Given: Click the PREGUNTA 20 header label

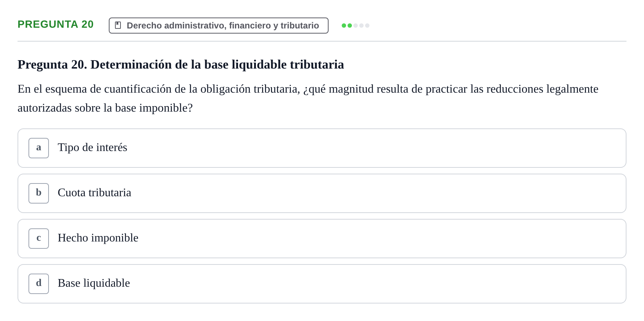Looking at the screenshot, I should point(55,24).
